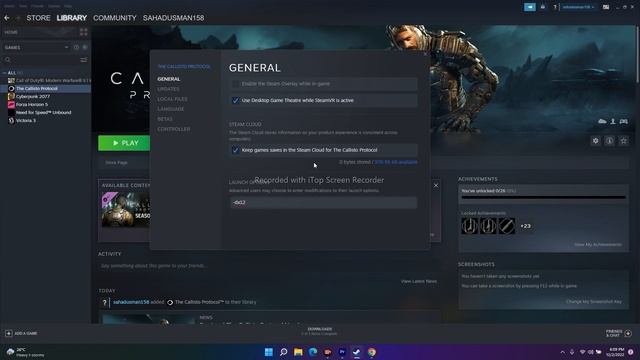This screenshot has height=360, width=640.
Task: Expand the GAMES filter dropdown
Action: point(67,47)
